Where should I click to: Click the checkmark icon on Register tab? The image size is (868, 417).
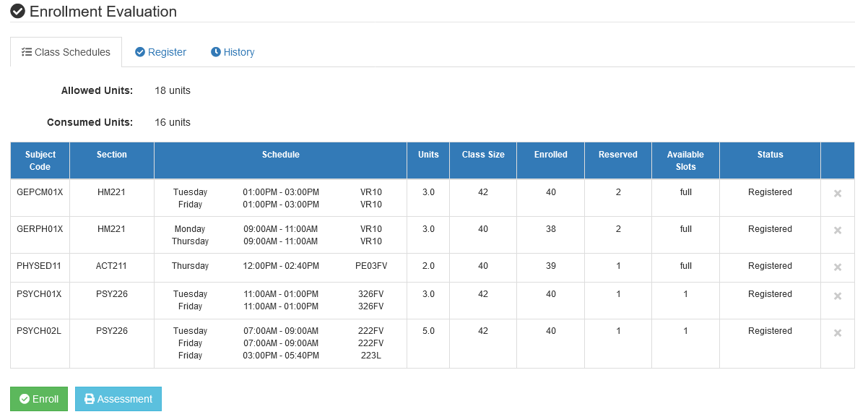(140, 52)
